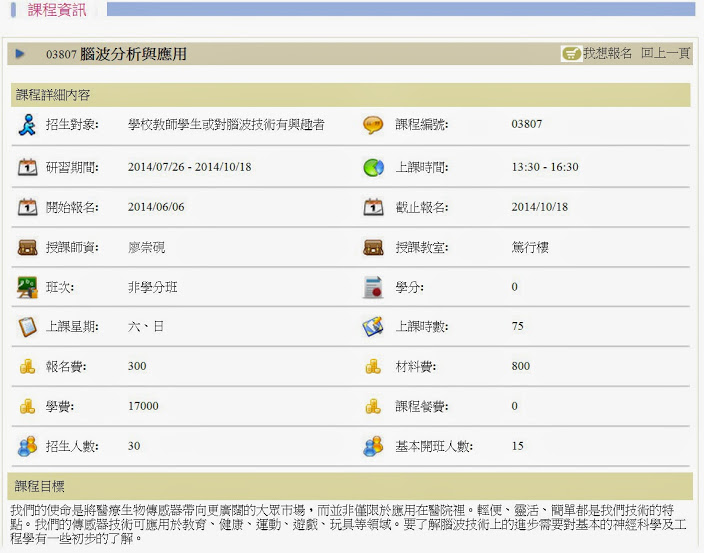Click the 課程詳細內容 section header

pyautogui.click(x=54, y=95)
